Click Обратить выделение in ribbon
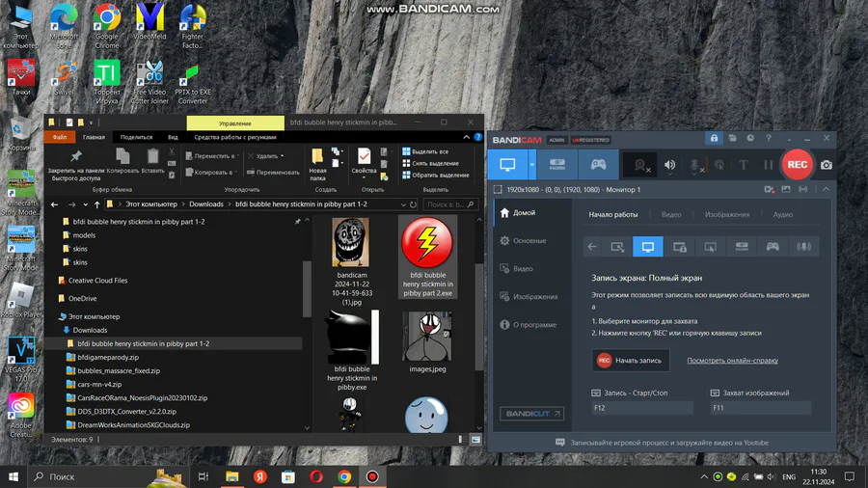Screen dimensions: 868x488 coord(436,176)
